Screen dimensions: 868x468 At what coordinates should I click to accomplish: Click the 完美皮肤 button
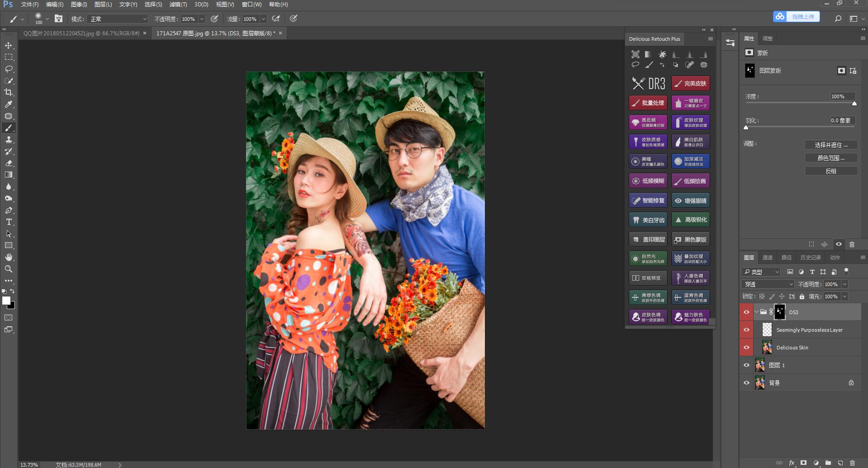pos(690,83)
